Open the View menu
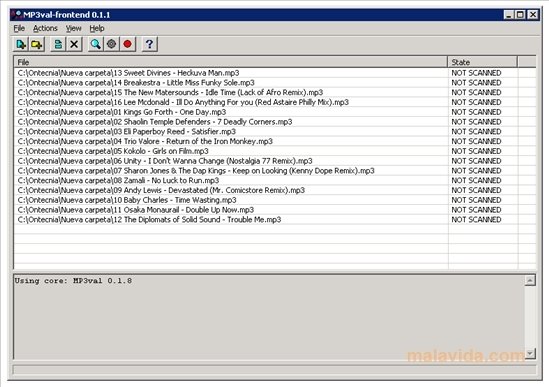Image resolution: width=549 pixels, height=387 pixels. point(74,28)
